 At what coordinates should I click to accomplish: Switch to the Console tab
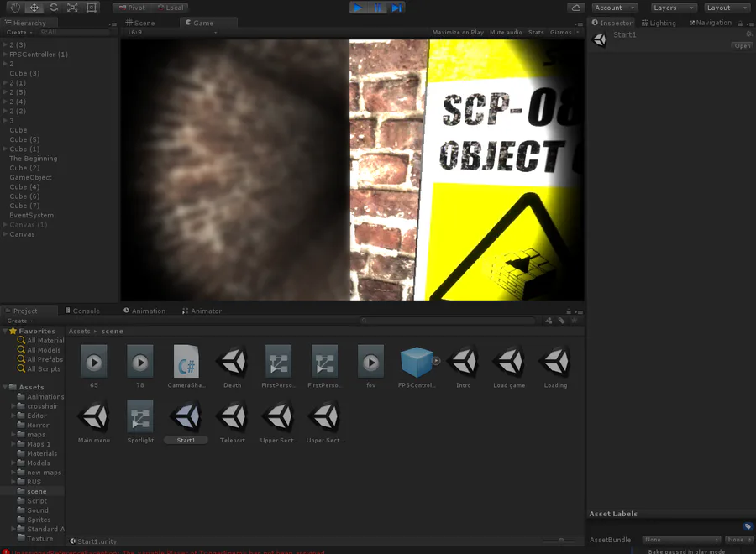pyautogui.click(x=82, y=311)
